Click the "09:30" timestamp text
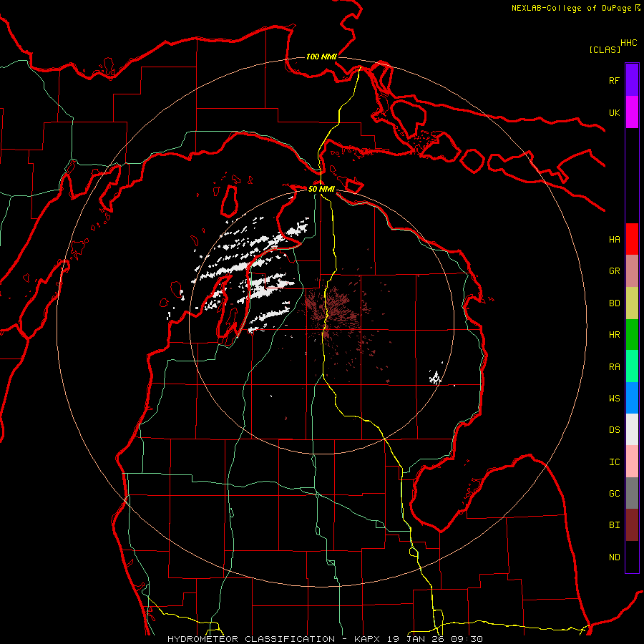The width and height of the screenshot is (644, 644). click(467, 639)
